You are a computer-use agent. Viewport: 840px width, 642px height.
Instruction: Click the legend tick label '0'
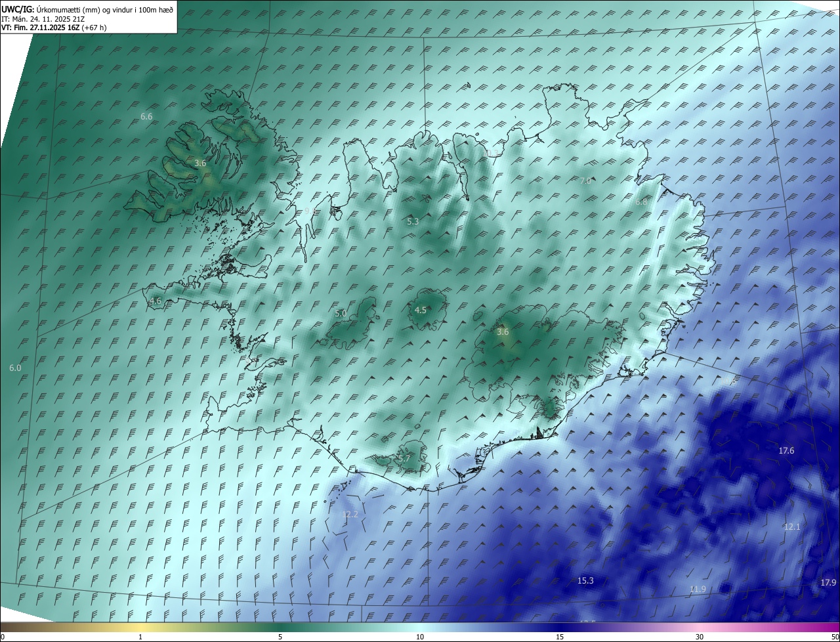(x=3, y=637)
